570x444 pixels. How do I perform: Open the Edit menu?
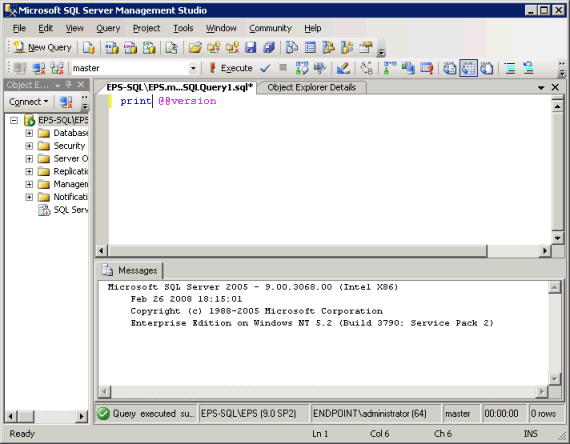pos(45,28)
